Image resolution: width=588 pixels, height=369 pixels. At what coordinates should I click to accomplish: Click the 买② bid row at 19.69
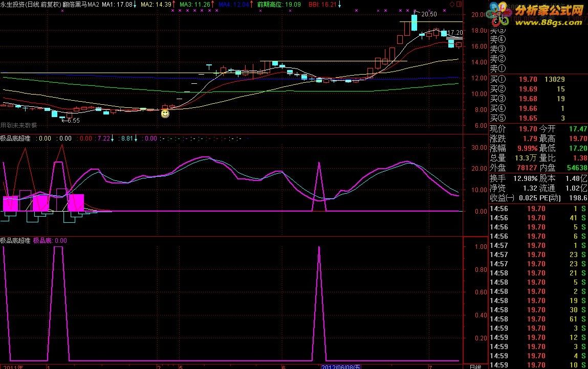pyautogui.click(x=538, y=89)
